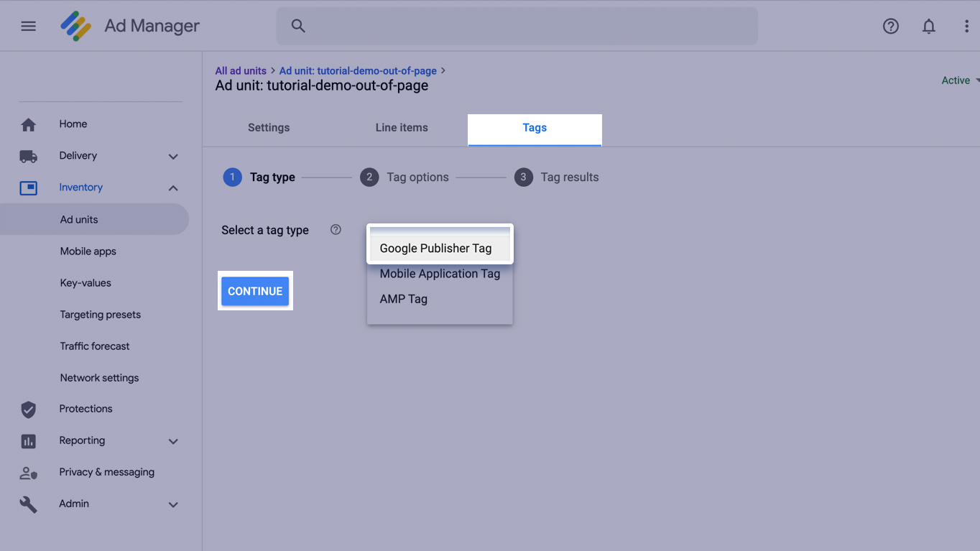Click the Reporting chart icon

(28, 440)
